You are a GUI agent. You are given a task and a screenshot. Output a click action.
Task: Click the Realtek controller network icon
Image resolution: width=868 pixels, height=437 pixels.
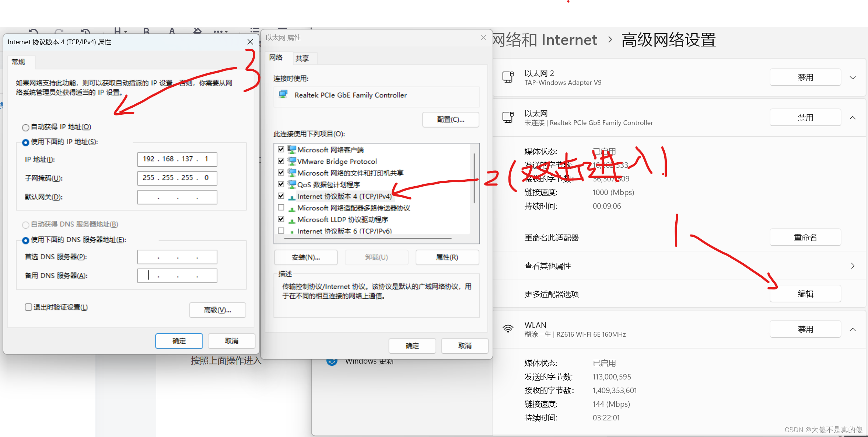pos(283,94)
